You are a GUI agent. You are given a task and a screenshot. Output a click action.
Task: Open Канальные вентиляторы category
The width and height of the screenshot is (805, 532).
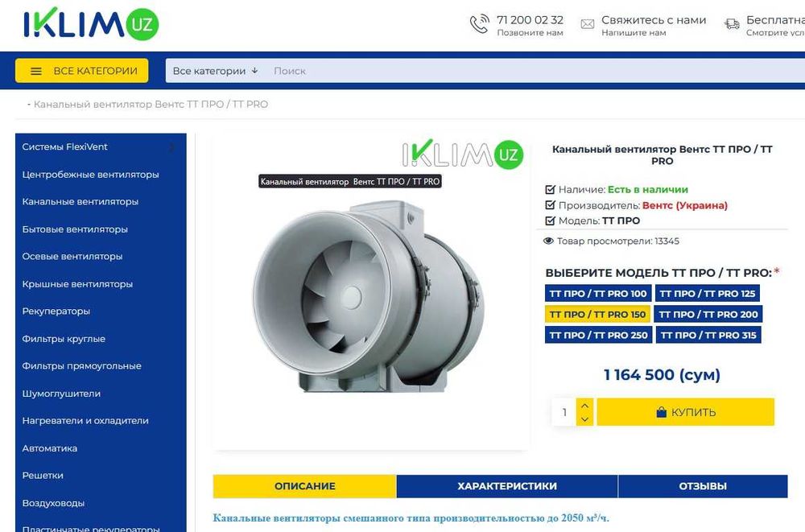coord(80,202)
